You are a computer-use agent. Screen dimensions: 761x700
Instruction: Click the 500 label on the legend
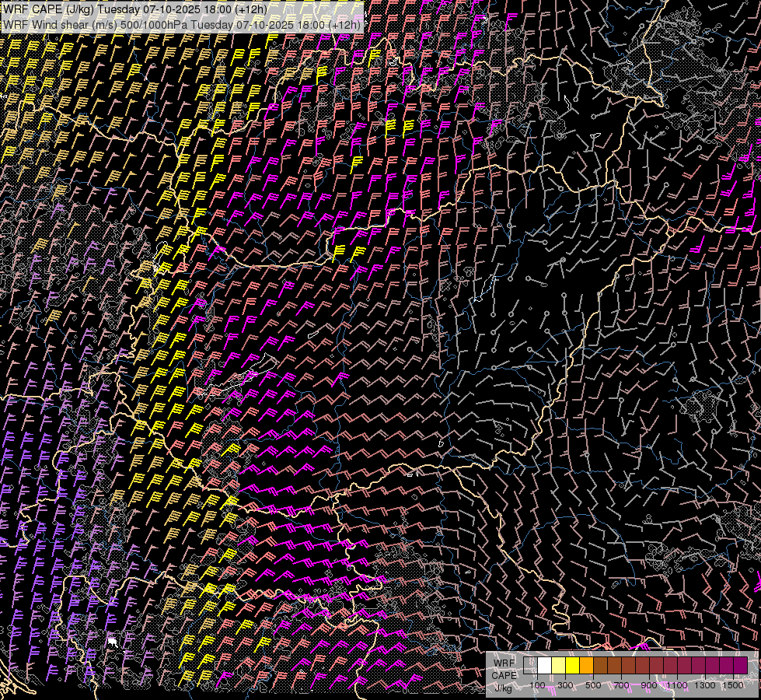pyautogui.click(x=593, y=685)
